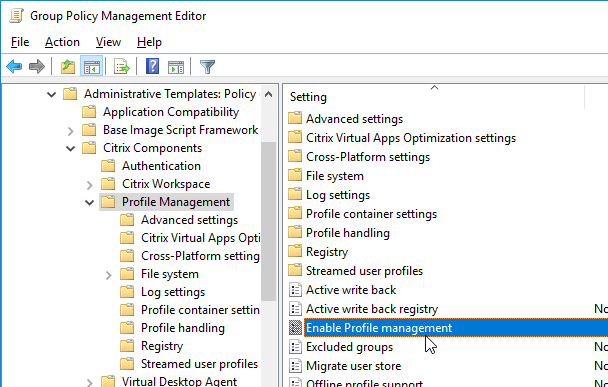The height and width of the screenshot is (387, 608).
Task: Click the Back arrow toolbar icon
Action: tap(14, 67)
